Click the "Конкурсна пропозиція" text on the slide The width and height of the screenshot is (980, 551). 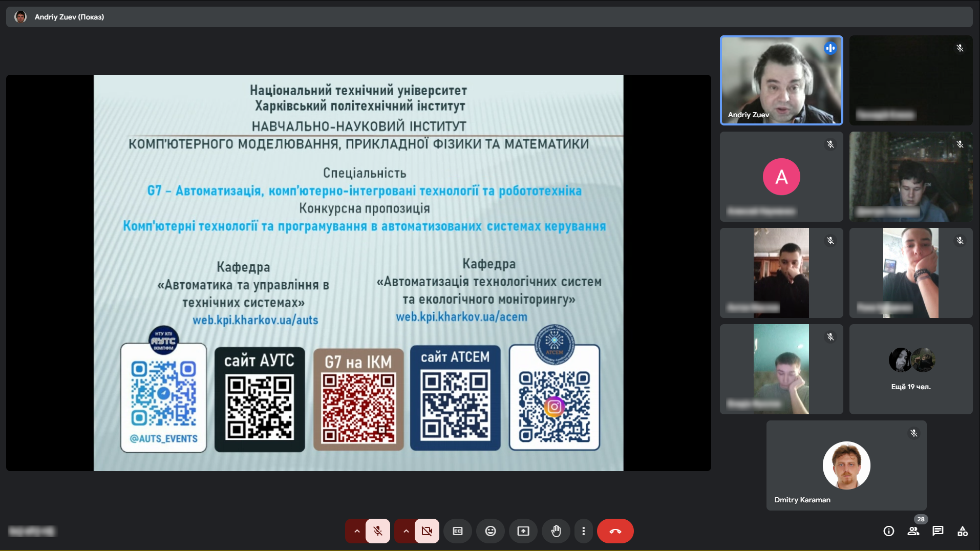pos(365,208)
